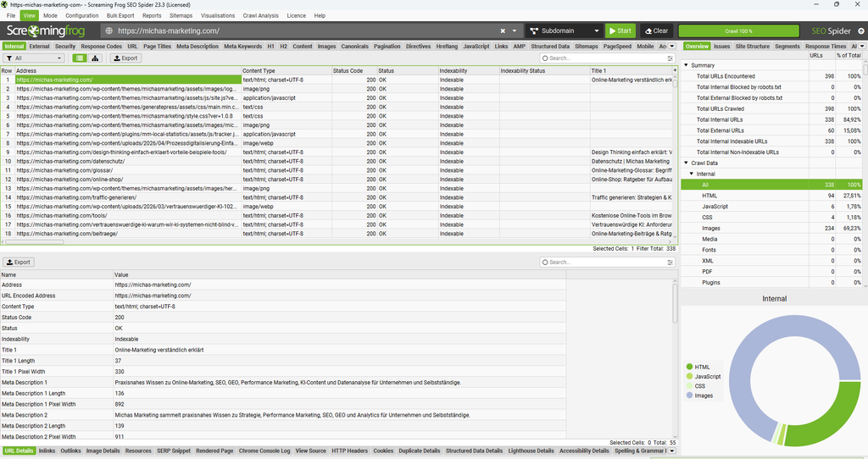
Task: Click the Screaming Frog logo
Action: click(46, 31)
